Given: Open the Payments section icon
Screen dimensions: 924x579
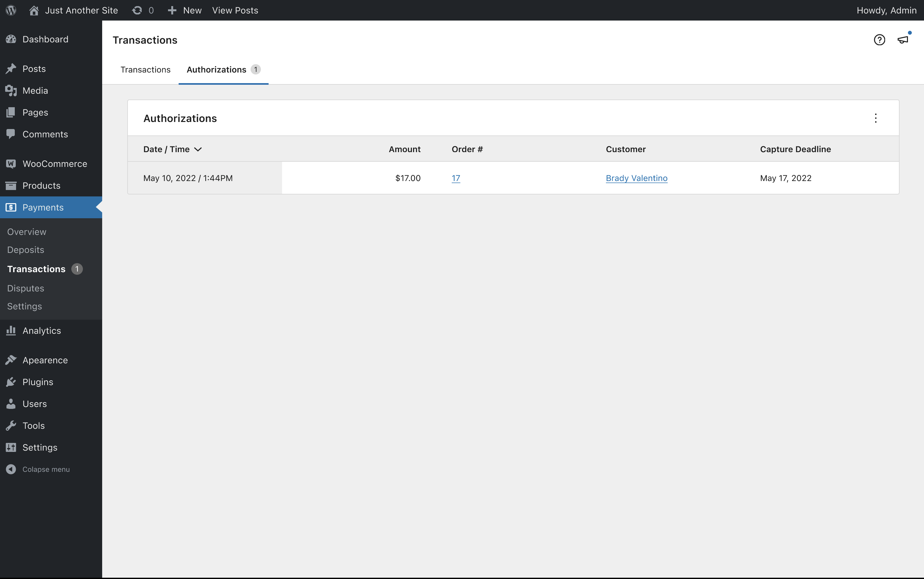Looking at the screenshot, I should click(11, 207).
